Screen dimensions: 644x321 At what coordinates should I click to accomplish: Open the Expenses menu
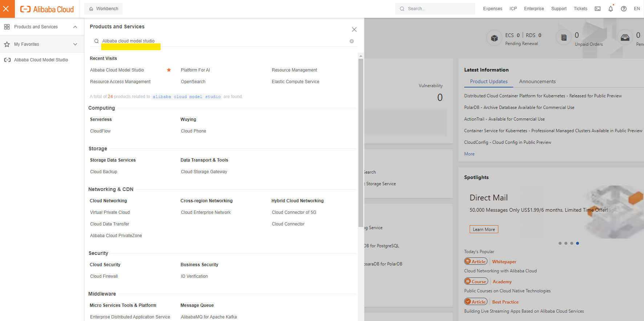(x=493, y=9)
